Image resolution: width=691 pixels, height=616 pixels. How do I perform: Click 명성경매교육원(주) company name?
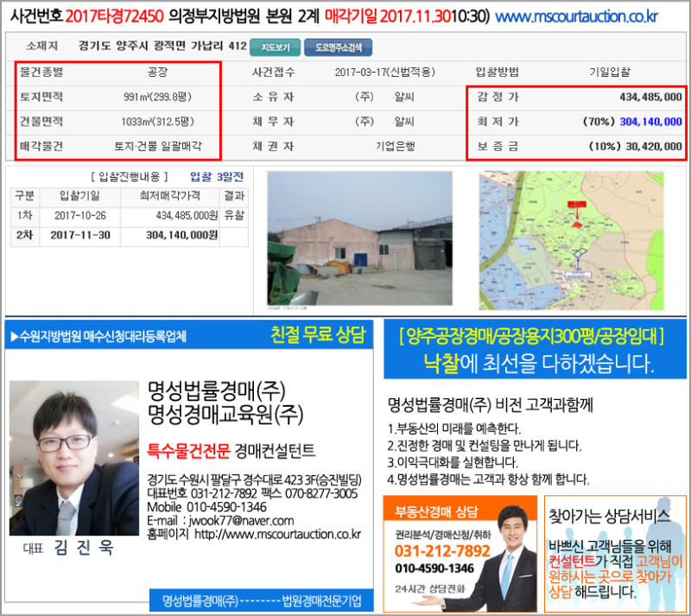tap(225, 414)
